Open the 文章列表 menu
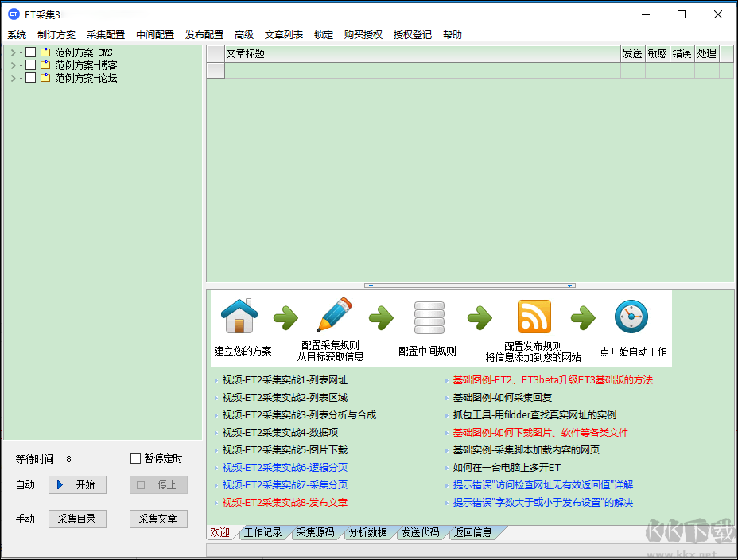Screen dimensions: 738x560 [284, 35]
